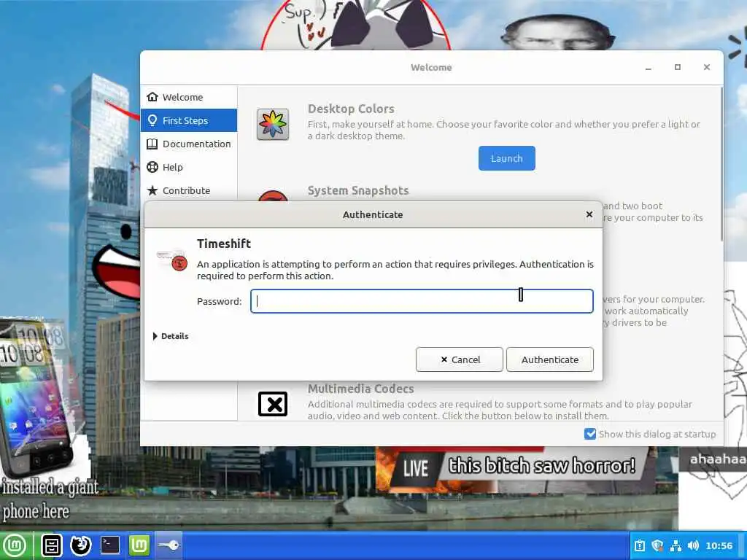Viewport: 747px width, 560px height.
Task: Open the file manager from taskbar
Action: [51, 545]
